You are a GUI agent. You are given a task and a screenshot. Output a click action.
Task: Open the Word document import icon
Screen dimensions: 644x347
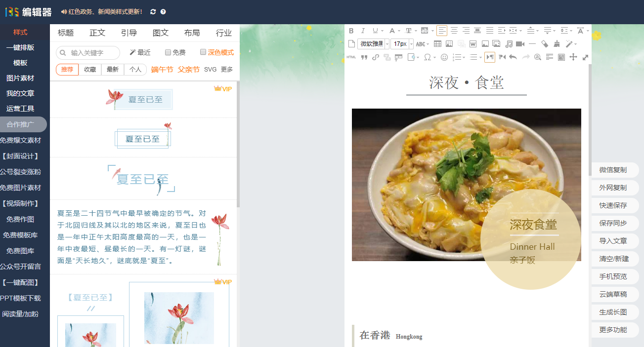coord(472,43)
